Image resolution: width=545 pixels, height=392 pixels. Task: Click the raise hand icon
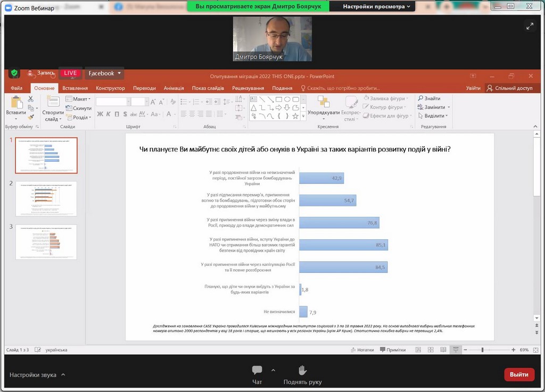(302, 371)
